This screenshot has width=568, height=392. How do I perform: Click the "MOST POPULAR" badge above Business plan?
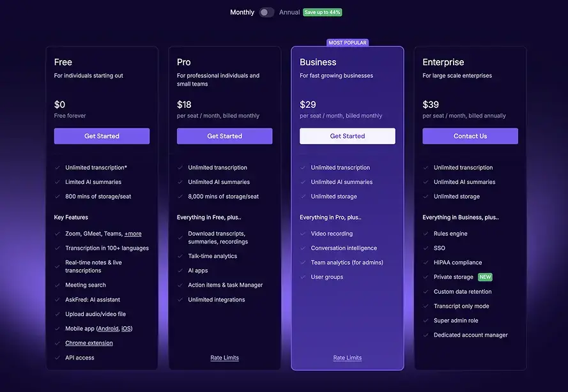click(347, 42)
